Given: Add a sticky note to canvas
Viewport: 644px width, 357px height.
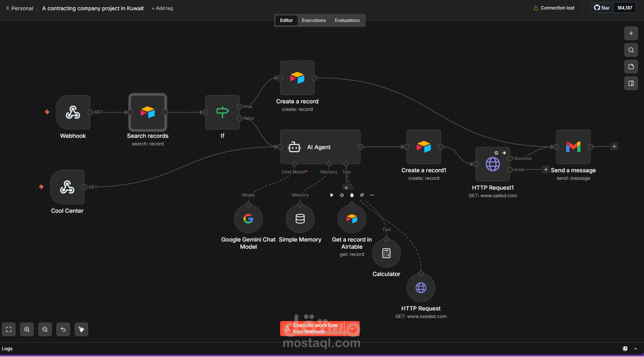Looking at the screenshot, I should [631, 67].
